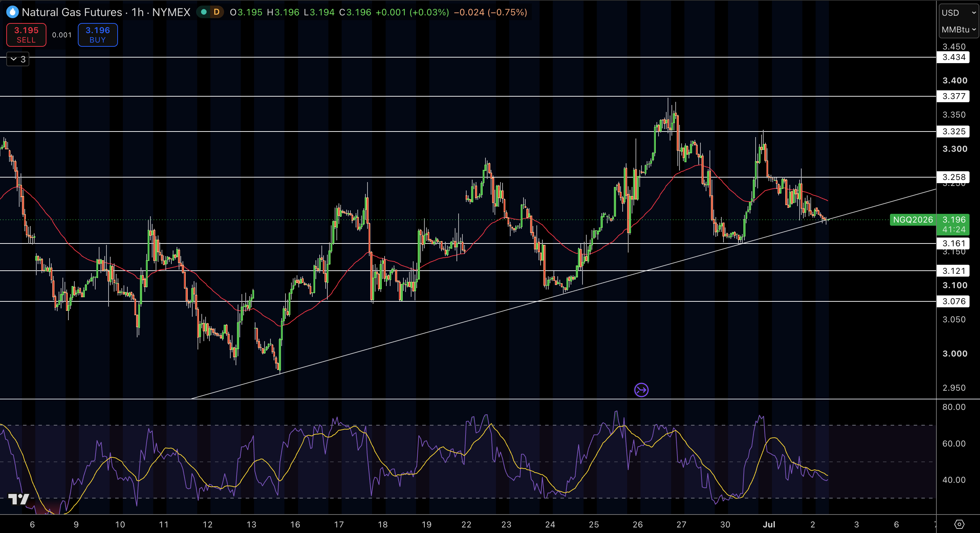Open the USD currency dropdown
The image size is (980, 533).
click(x=958, y=13)
